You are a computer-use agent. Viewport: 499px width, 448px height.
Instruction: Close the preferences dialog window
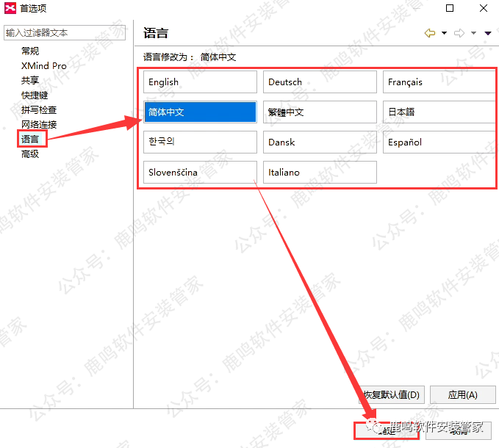(x=484, y=8)
